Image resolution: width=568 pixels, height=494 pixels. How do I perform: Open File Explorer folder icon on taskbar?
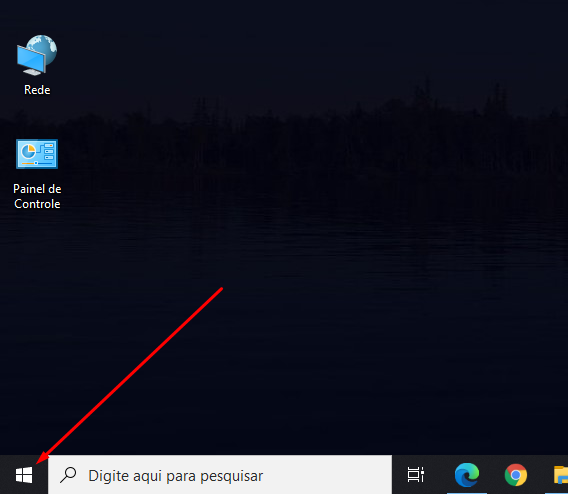561,475
